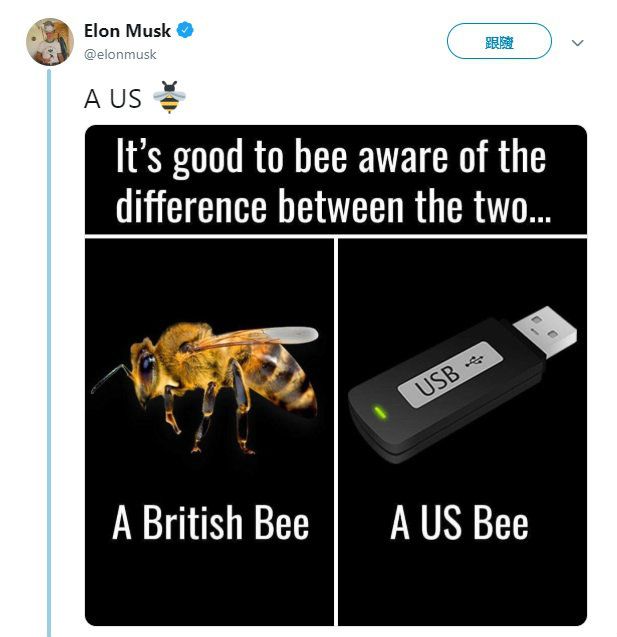
Task: Open Elon Musk's profile avatar
Action: click(50, 42)
